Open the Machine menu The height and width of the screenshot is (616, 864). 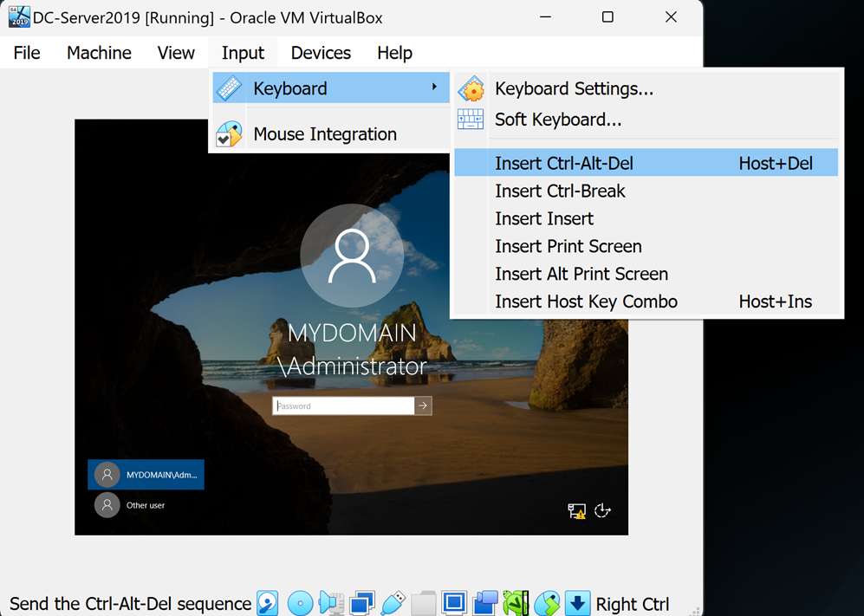(99, 53)
